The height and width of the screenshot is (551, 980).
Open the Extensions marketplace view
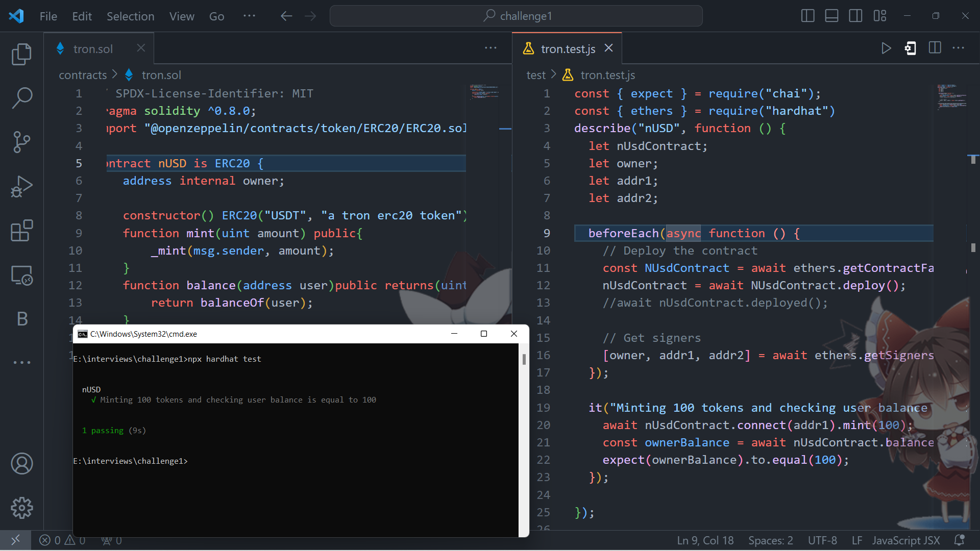[21, 231]
